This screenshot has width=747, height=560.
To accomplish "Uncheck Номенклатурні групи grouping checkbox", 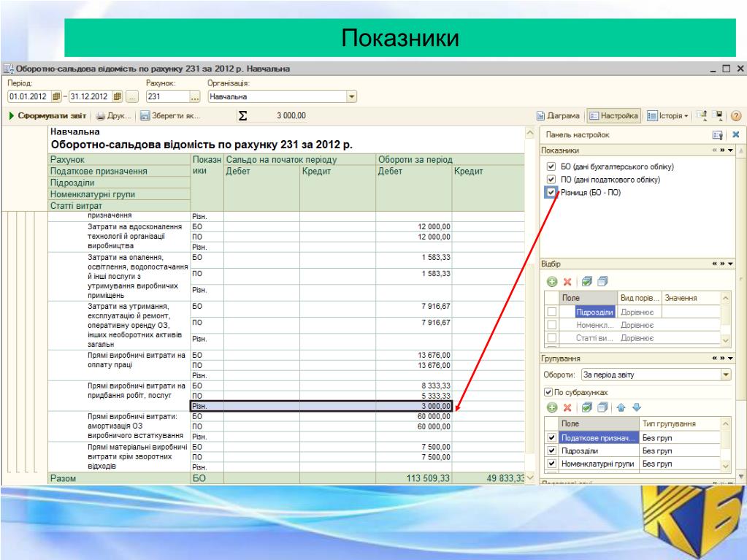I will point(552,464).
